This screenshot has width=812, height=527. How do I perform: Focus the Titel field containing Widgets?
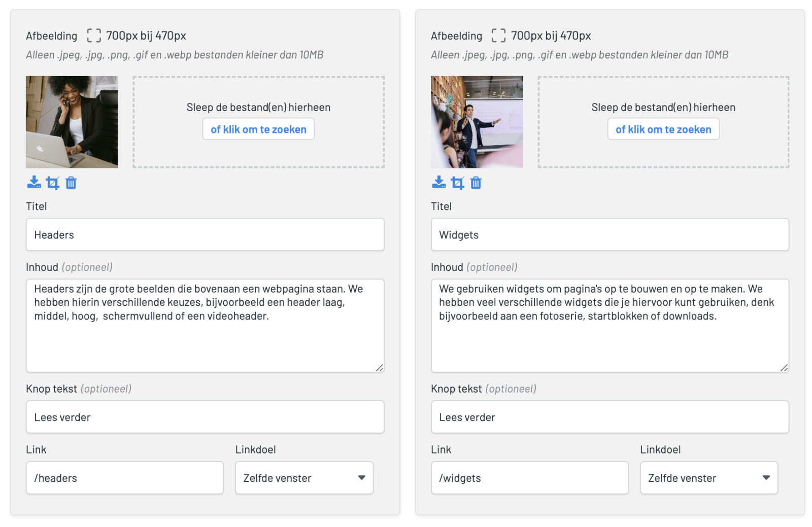[x=610, y=234]
